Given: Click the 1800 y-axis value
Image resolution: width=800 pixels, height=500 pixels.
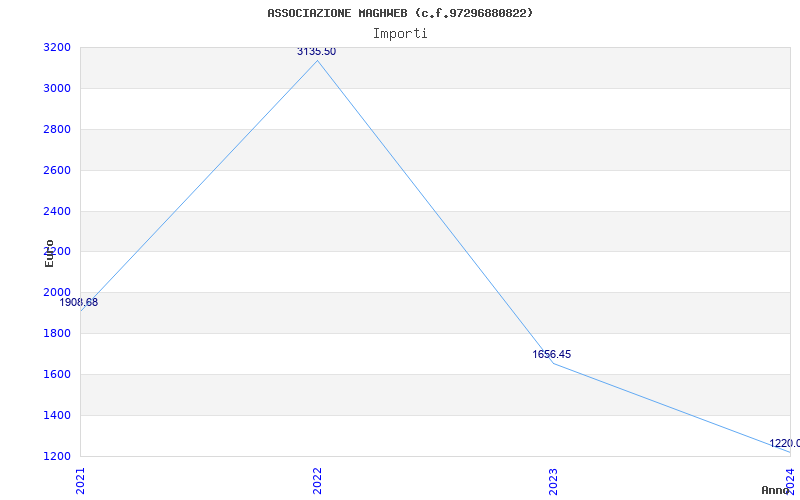Looking at the screenshot, I should (57, 334).
